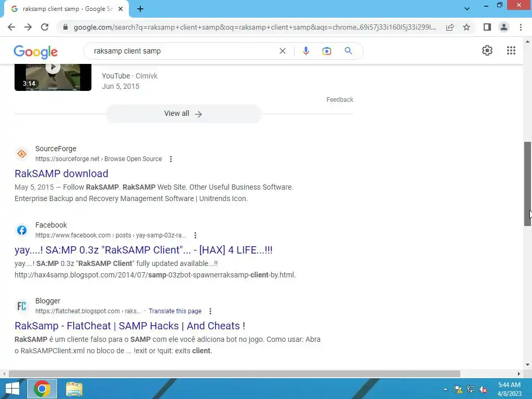
Task: Start search by voice
Action: coord(305,51)
